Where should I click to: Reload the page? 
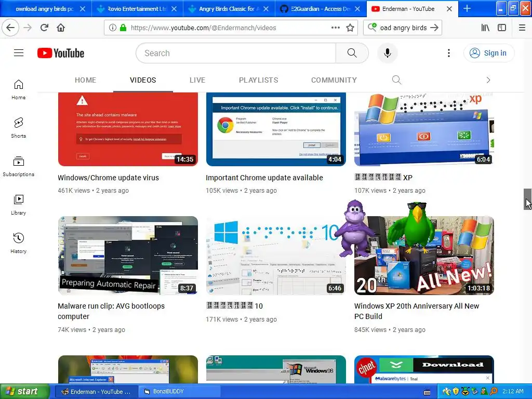[44, 28]
